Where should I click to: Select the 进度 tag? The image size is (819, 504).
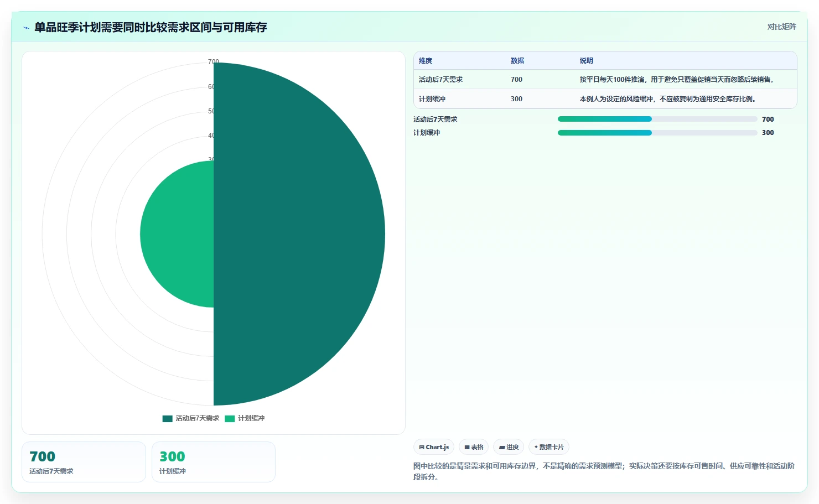[509, 447]
